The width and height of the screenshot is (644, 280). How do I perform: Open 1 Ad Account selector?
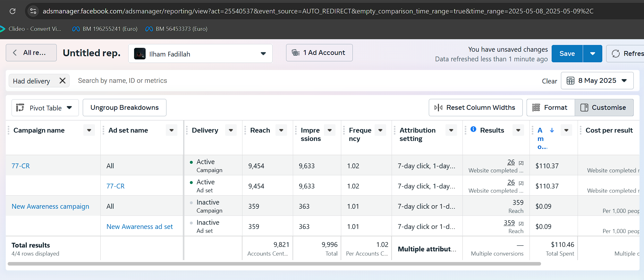(319, 53)
